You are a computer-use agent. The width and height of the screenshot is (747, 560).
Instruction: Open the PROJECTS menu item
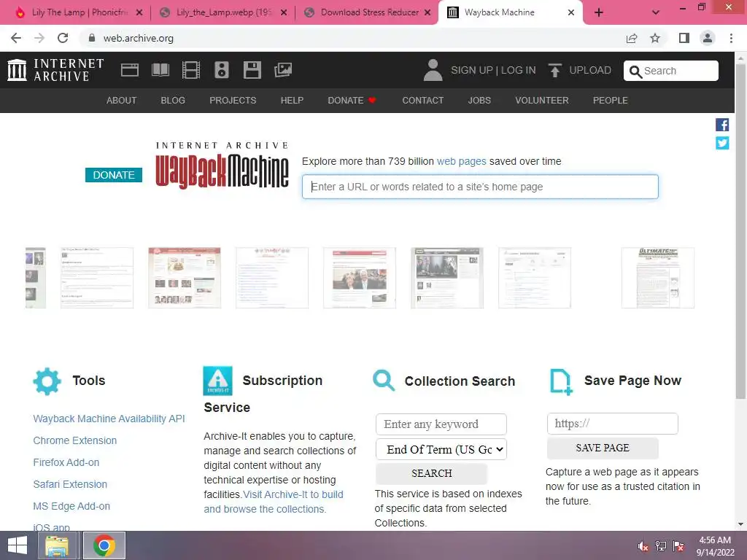coord(233,101)
